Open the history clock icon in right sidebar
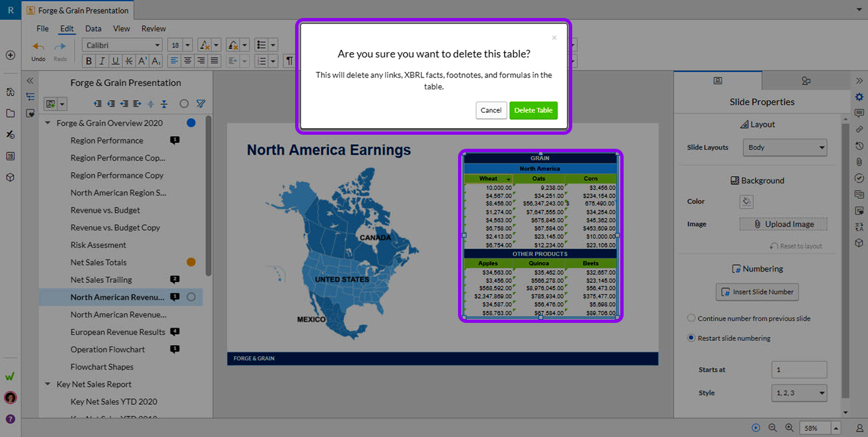Image resolution: width=868 pixels, height=437 pixels. (x=859, y=145)
